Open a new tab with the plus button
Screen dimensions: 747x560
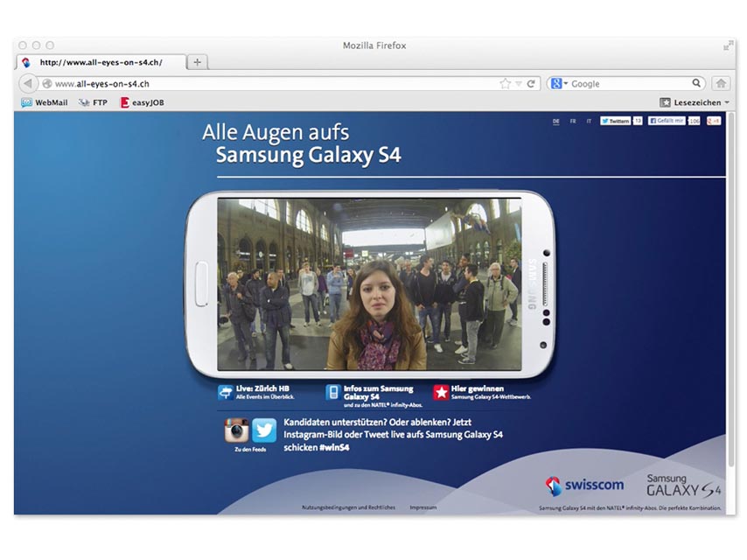tap(197, 62)
